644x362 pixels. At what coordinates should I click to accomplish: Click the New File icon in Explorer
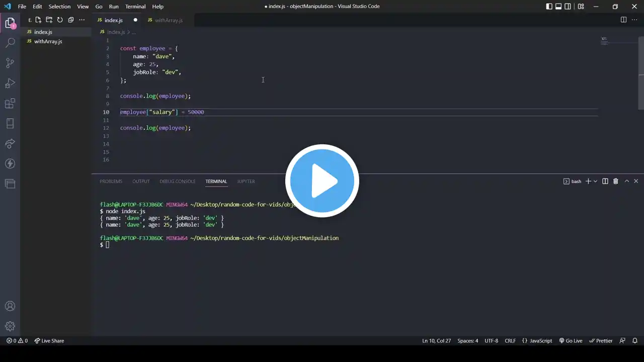pyautogui.click(x=38, y=20)
